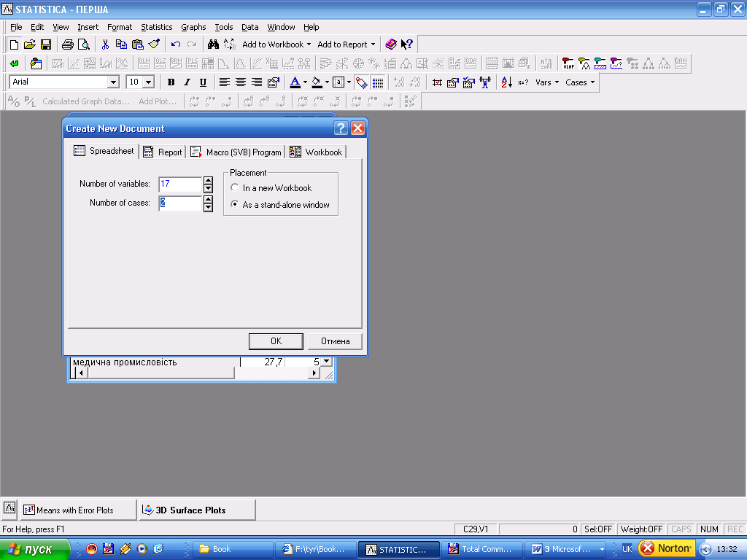Select the Spreadsheet tab
The height and width of the screenshot is (560, 747).
click(104, 151)
